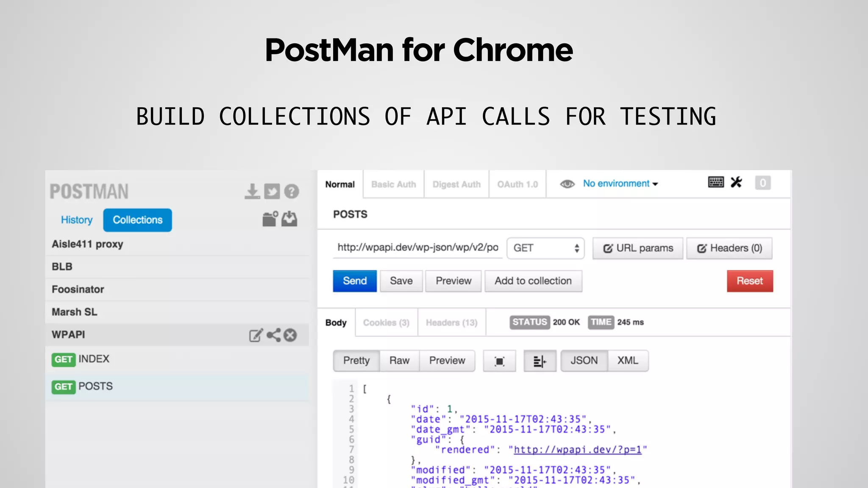Click the POSTS request name
The height and width of the screenshot is (488, 868).
pos(350,214)
